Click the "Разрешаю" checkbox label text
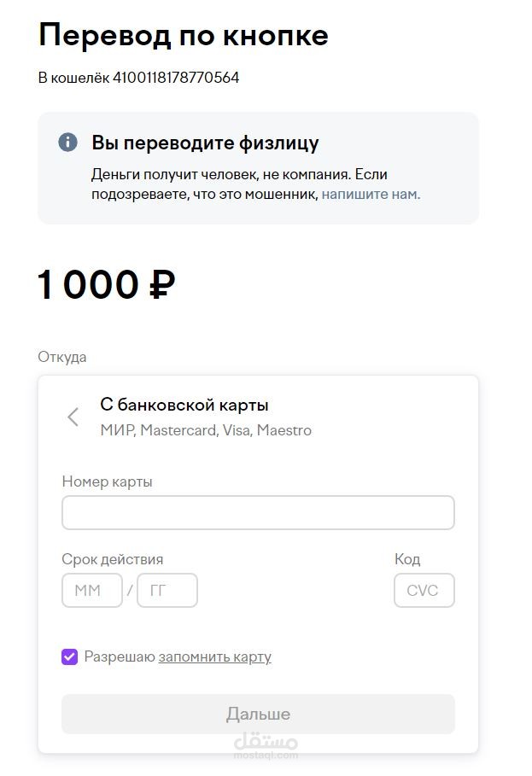Viewport: 532px width, 776px height. 120,656
